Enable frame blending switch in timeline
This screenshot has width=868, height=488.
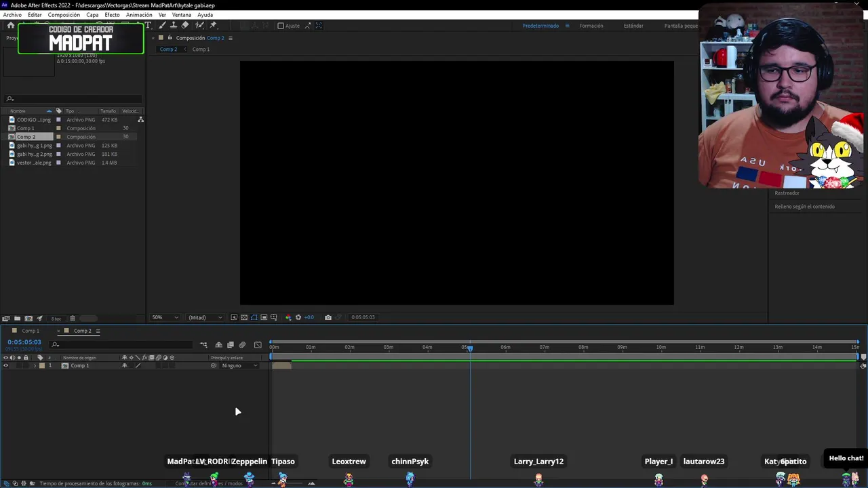[231, 345]
